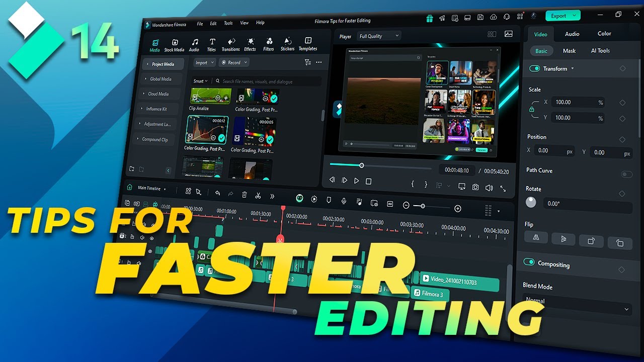
Task: Click the Scale lock aspect ratio icon
Action: 531,109
